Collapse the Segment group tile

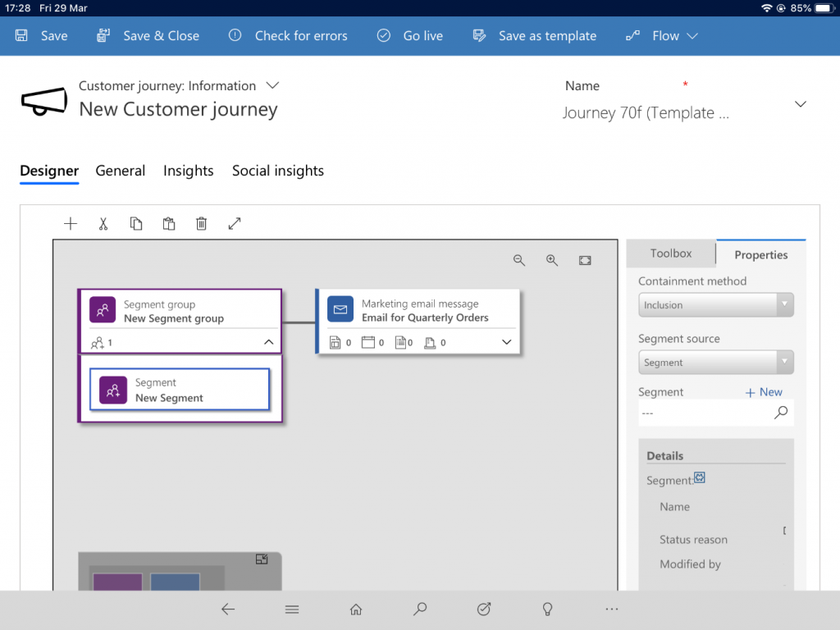pos(268,342)
